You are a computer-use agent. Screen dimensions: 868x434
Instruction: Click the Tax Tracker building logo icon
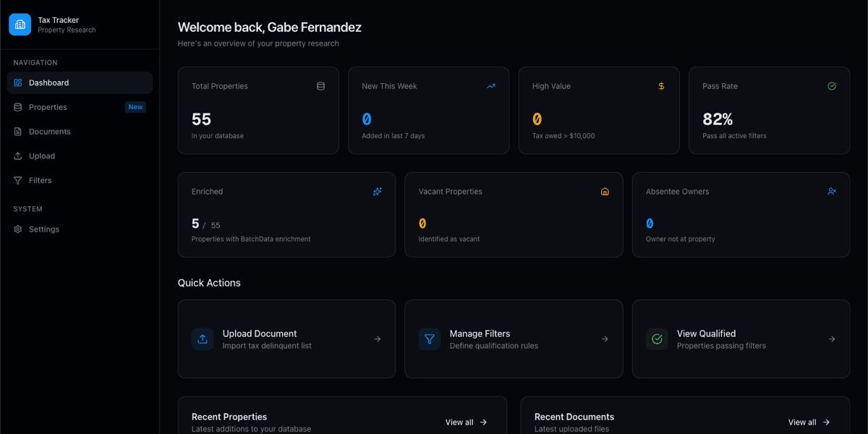(x=20, y=25)
